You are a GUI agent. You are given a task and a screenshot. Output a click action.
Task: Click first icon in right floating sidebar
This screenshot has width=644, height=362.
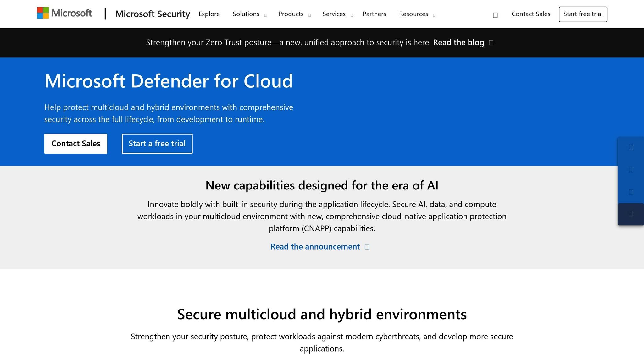pyautogui.click(x=630, y=147)
